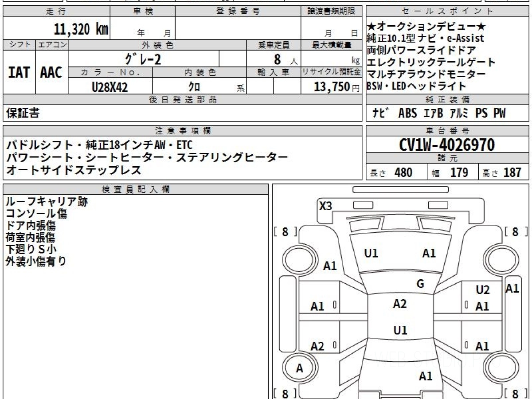This screenshot has height=399, width=532.
Task: Select the マルチアラウンドモニター line
Action: click(426, 74)
